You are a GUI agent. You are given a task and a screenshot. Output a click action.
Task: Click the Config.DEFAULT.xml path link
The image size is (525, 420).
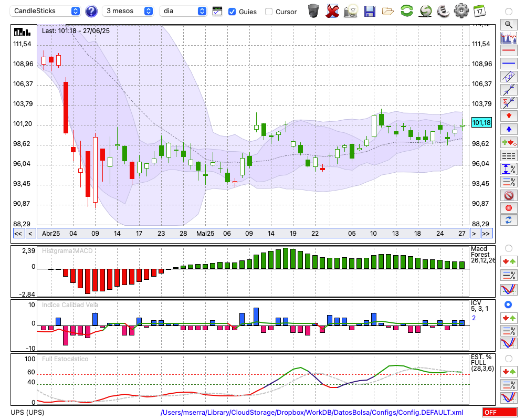pos(312,412)
